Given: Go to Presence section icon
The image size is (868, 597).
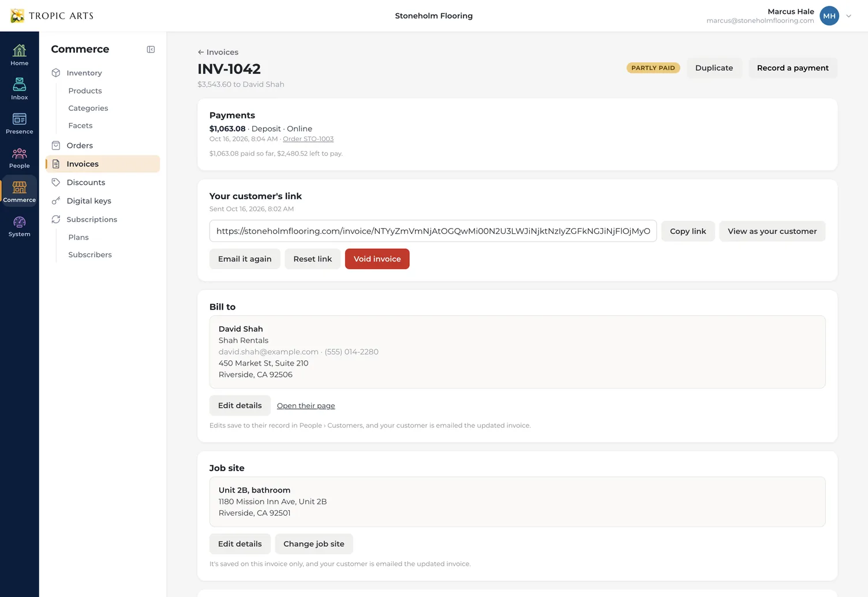Looking at the screenshot, I should tap(19, 119).
